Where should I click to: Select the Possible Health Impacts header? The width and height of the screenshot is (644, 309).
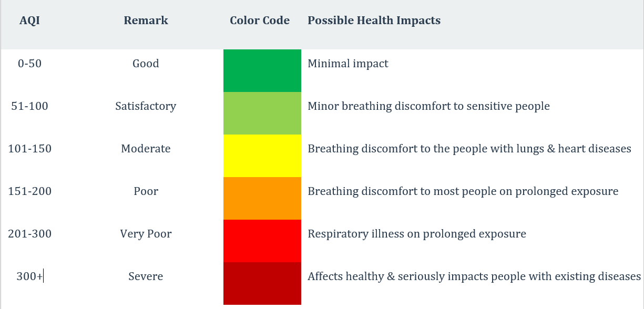tap(374, 21)
